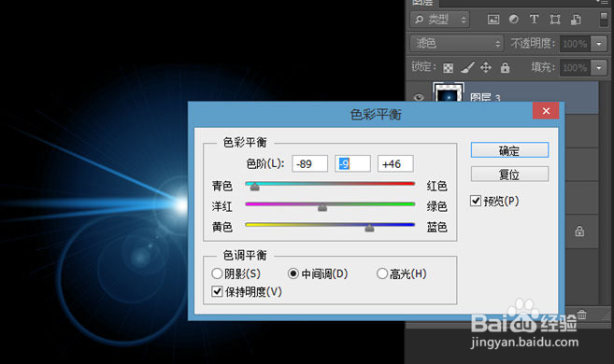Click lock position move icon
This screenshot has width=614, height=364.
coord(486,67)
